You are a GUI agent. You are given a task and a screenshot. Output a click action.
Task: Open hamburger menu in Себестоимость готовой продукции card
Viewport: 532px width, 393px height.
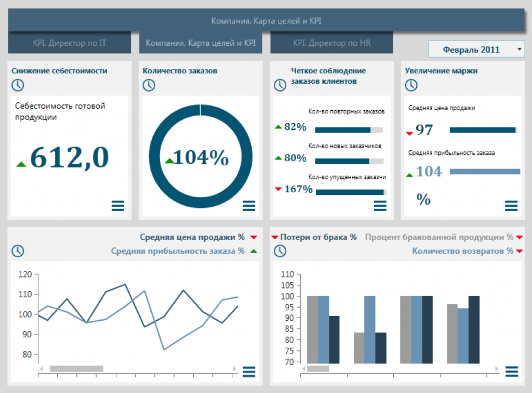118,206
